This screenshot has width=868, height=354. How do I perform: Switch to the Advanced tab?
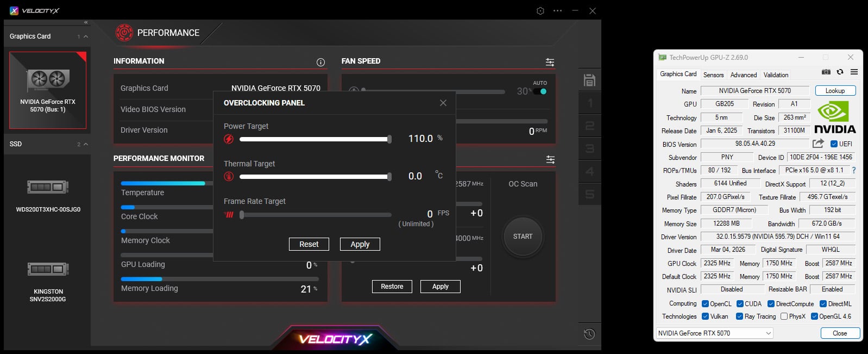point(743,75)
